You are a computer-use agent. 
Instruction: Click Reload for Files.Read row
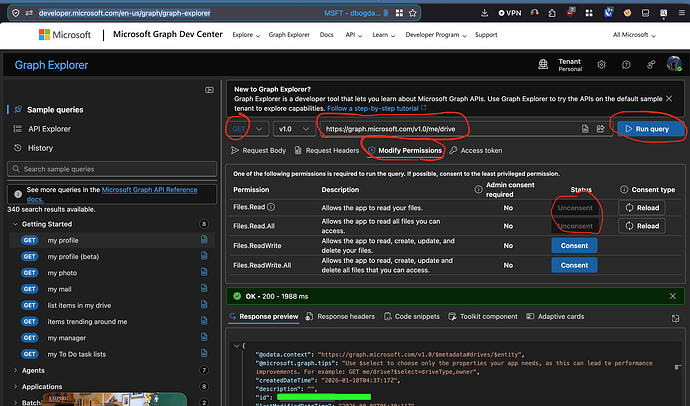coord(642,208)
